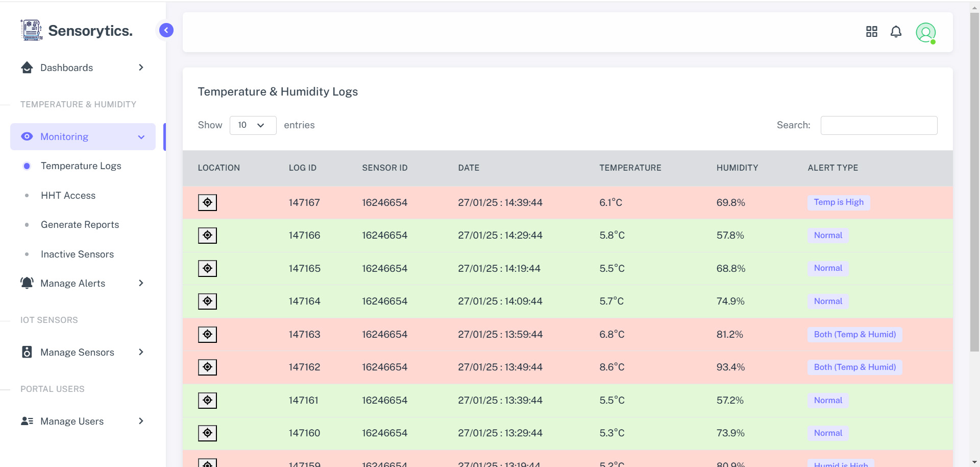Image resolution: width=980 pixels, height=467 pixels.
Task: Click the Sensorytics logo
Action: (77, 31)
